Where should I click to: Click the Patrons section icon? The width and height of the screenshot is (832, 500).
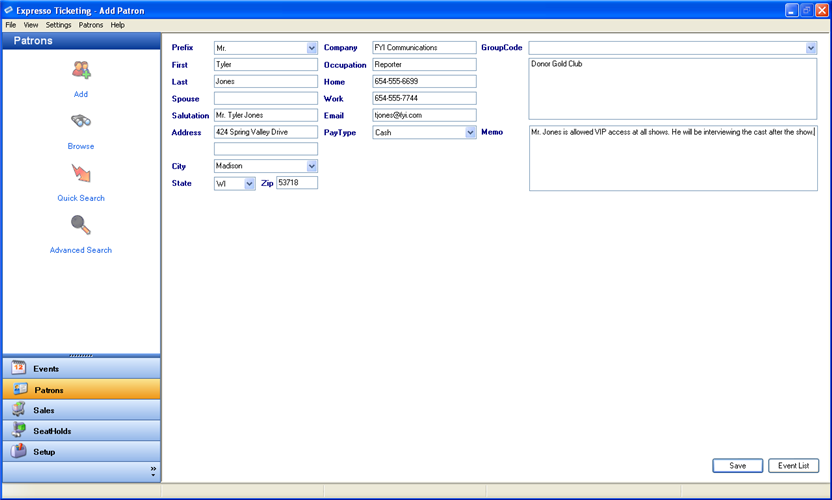pos(21,389)
